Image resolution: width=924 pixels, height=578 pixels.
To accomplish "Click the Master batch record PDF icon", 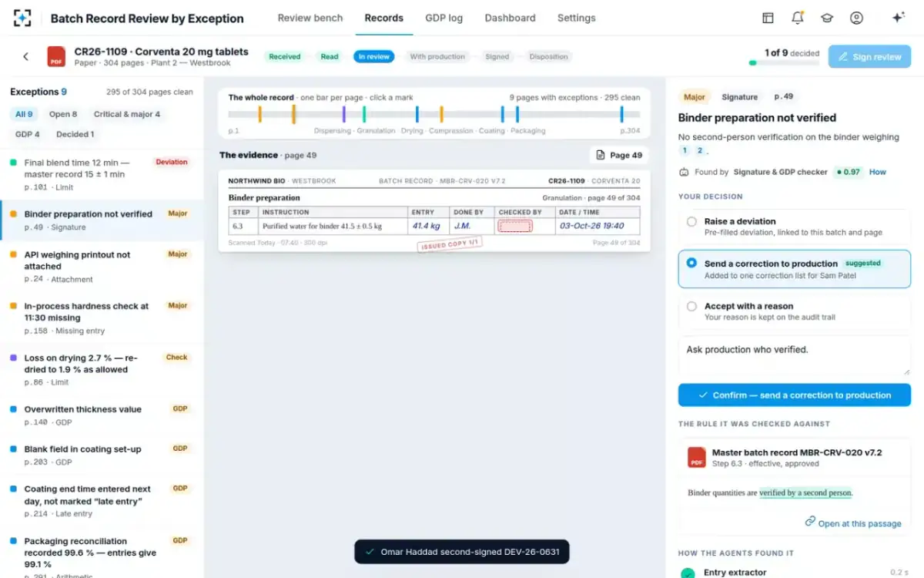I will click(x=697, y=457).
